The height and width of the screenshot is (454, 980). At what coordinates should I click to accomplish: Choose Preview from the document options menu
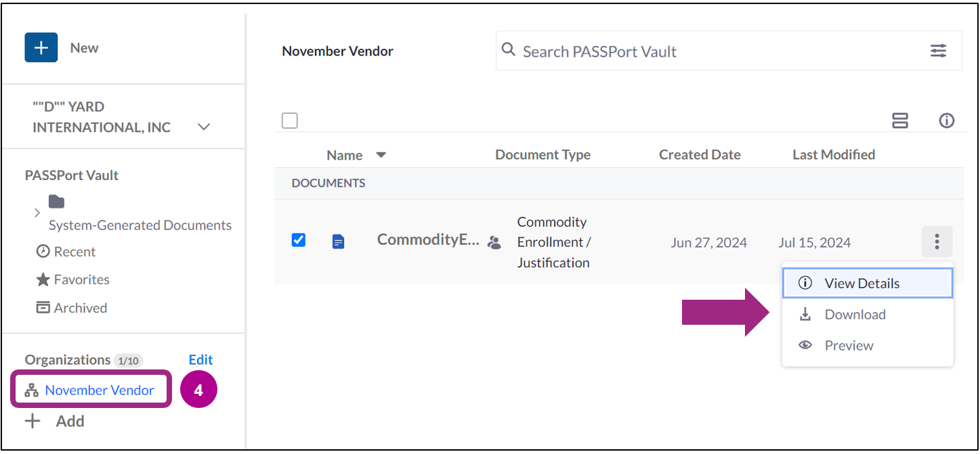(849, 345)
